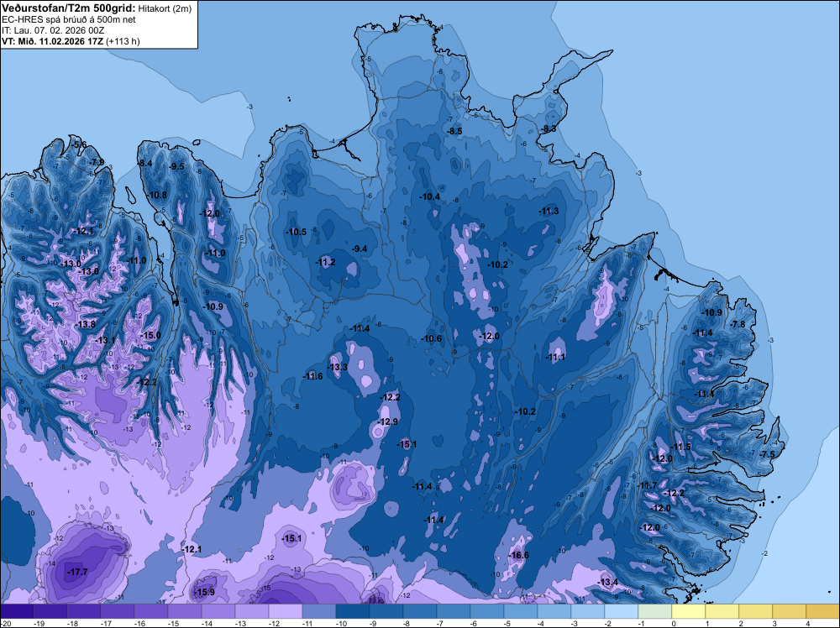This screenshot has width=840, height=628.
Task: Click the -7.5 temperature value on the map
Action: point(768,454)
